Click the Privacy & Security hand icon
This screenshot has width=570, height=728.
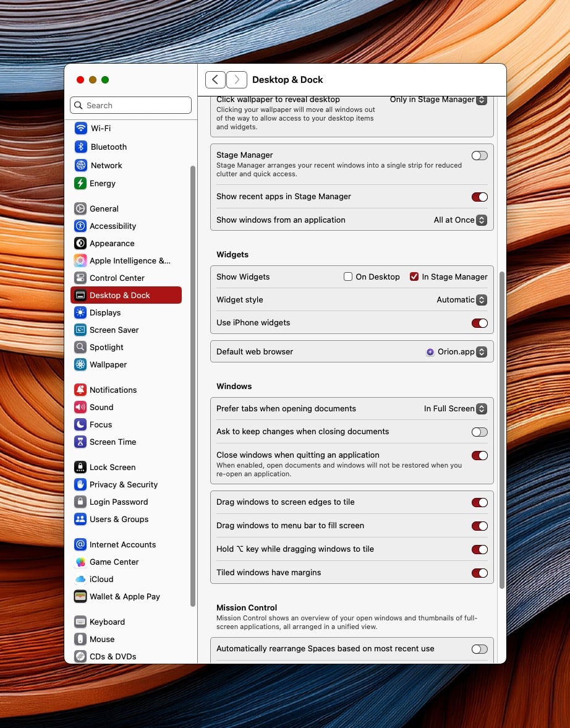point(80,485)
